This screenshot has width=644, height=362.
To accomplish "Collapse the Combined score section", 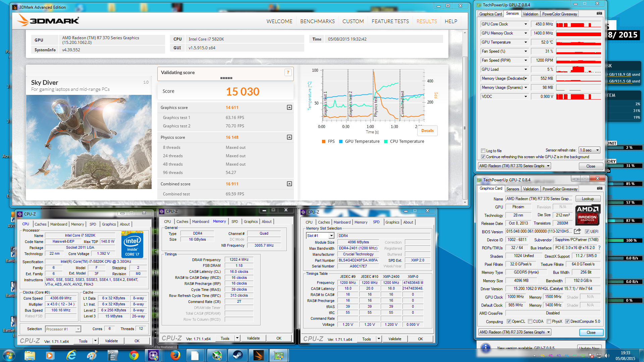I will 289,184.
